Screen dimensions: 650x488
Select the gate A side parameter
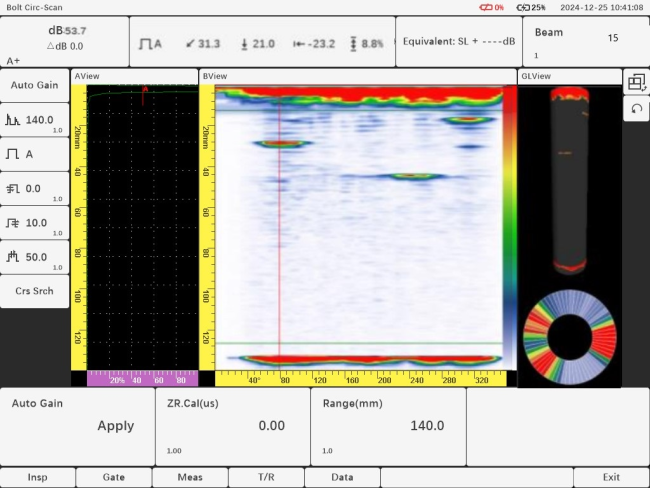[x=35, y=155]
